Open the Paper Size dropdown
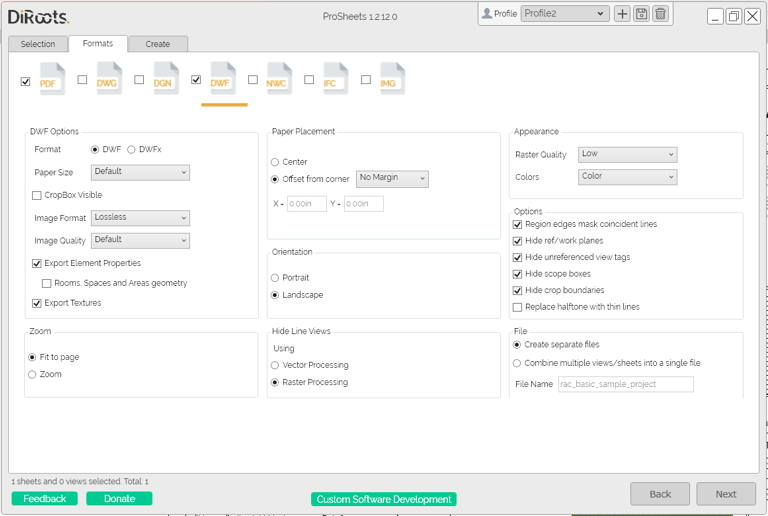The height and width of the screenshot is (516, 768). (x=140, y=172)
